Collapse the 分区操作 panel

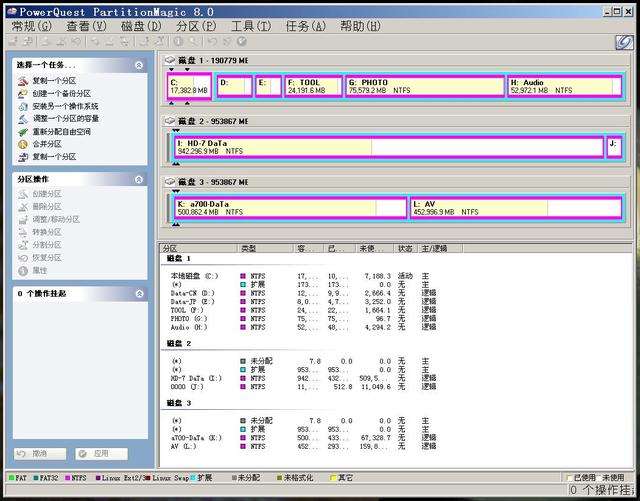139,179
